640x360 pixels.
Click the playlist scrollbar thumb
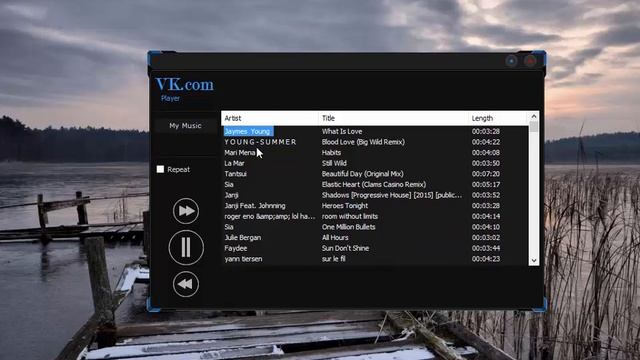[x=534, y=127]
